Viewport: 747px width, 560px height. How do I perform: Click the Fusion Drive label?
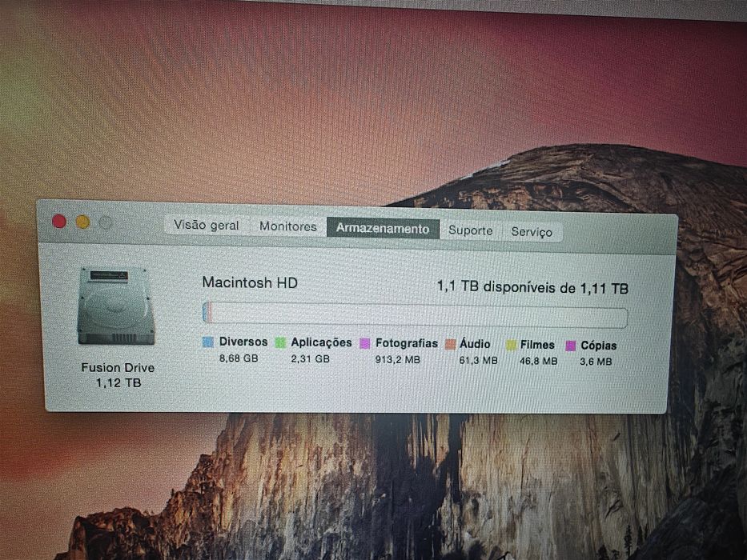click(118, 368)
